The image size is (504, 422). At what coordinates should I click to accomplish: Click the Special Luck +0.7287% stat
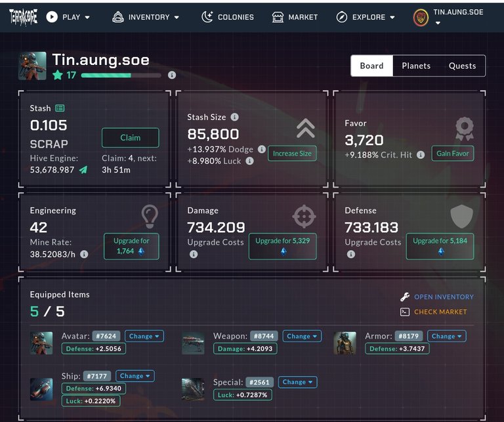(x=243, y=395)
